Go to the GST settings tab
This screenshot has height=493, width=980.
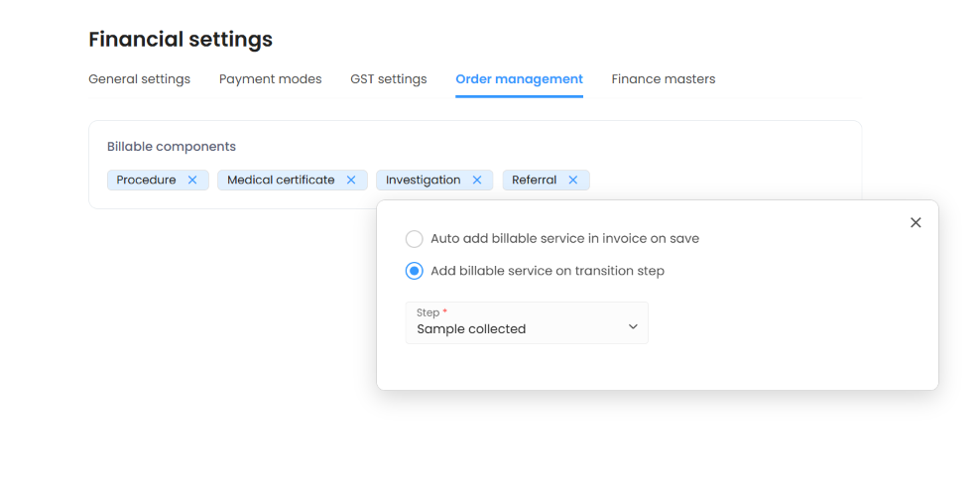click(388, 79)
